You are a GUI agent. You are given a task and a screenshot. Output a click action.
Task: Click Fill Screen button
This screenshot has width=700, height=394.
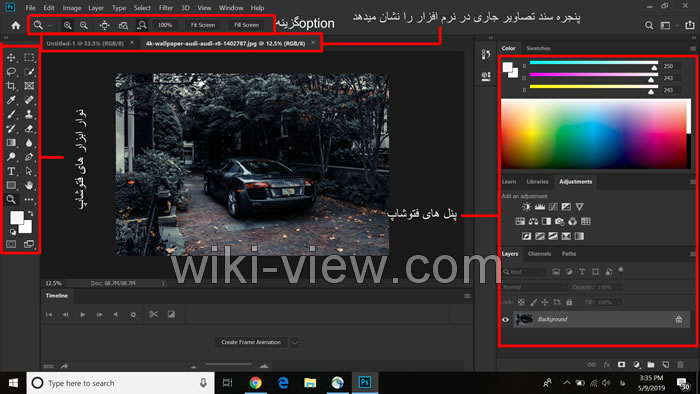click(246, 25)
